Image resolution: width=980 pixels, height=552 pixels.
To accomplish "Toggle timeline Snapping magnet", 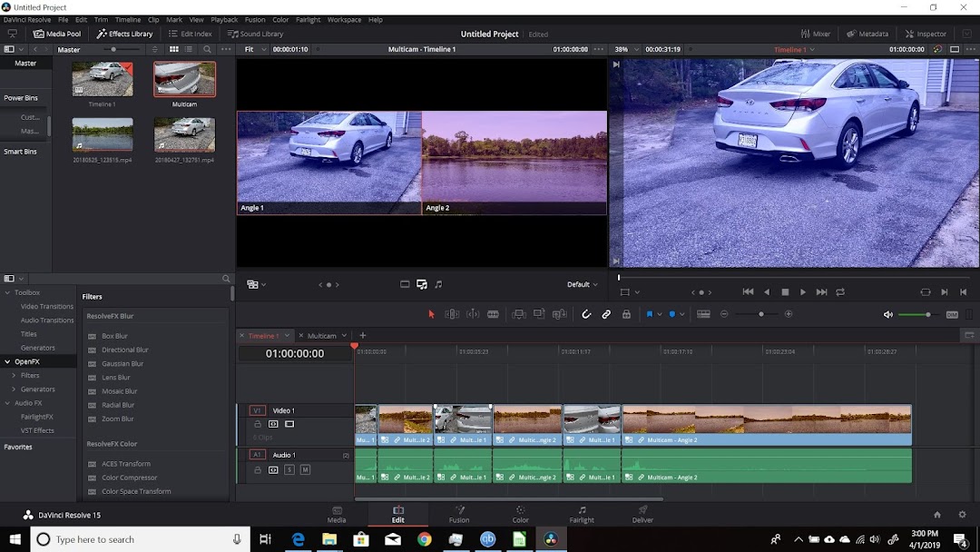I will [x=586, y=314].
